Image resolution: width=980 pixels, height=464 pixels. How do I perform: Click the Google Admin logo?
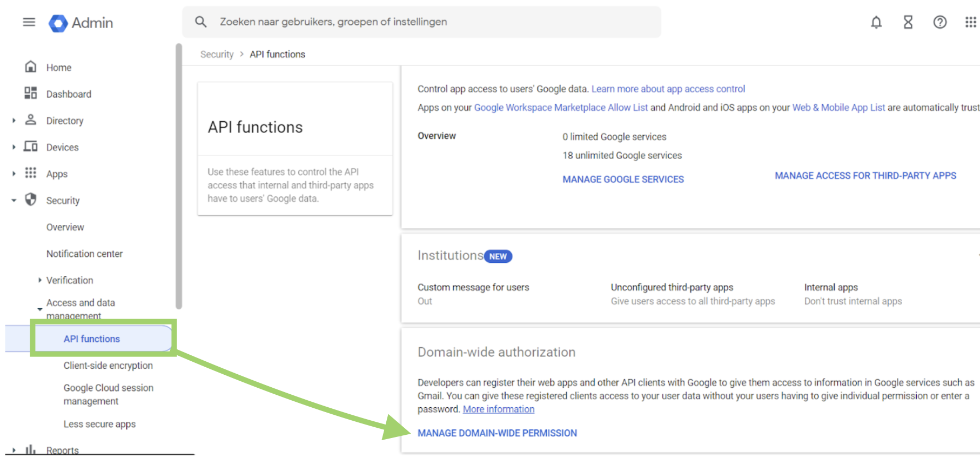[x=81, y=23]
